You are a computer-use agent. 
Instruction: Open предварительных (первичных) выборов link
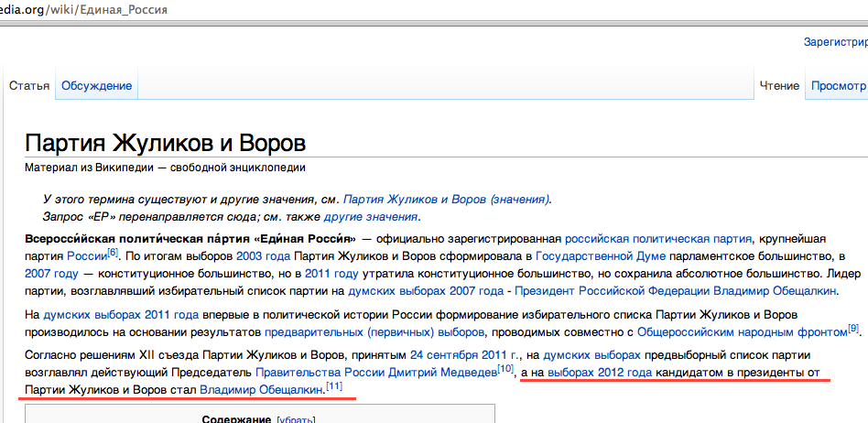[x=375, y=332]
